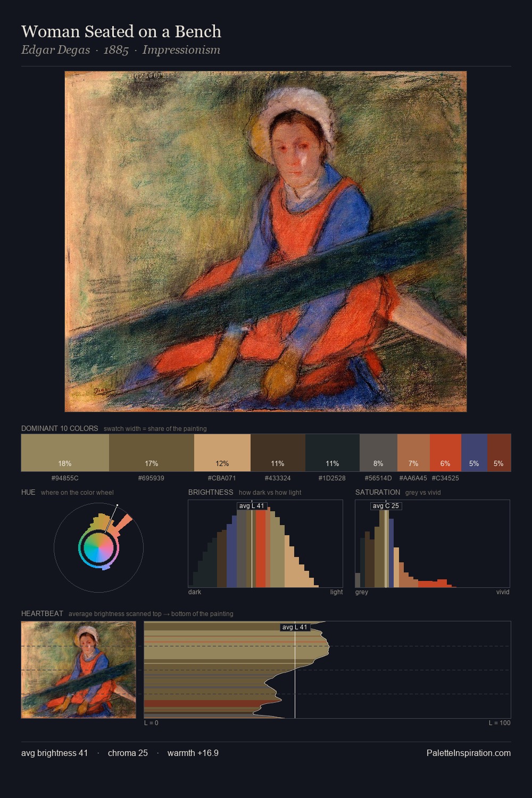
Task: Click the heartbeat brightness profile chart
Action: point(327,670)
